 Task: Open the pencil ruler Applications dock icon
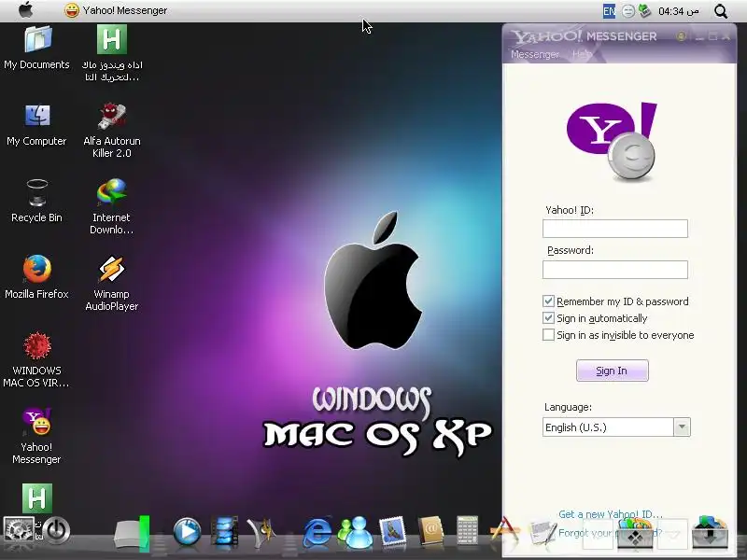(x=505, y=530)
